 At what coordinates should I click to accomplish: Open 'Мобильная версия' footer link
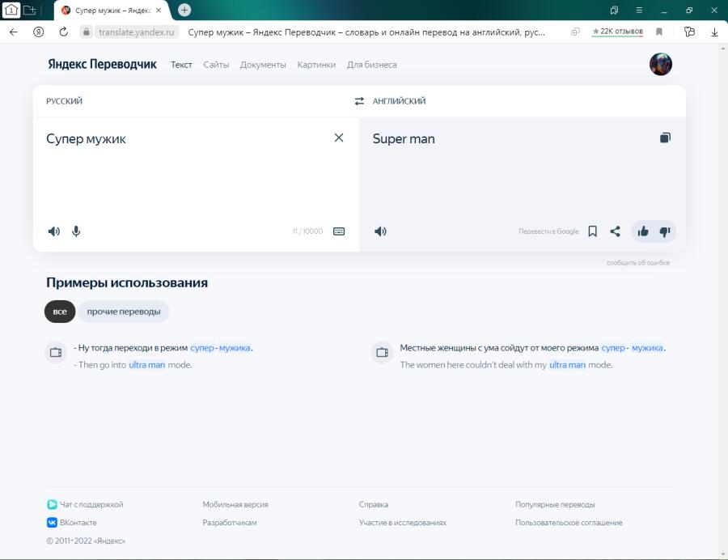tap(235, 504)
